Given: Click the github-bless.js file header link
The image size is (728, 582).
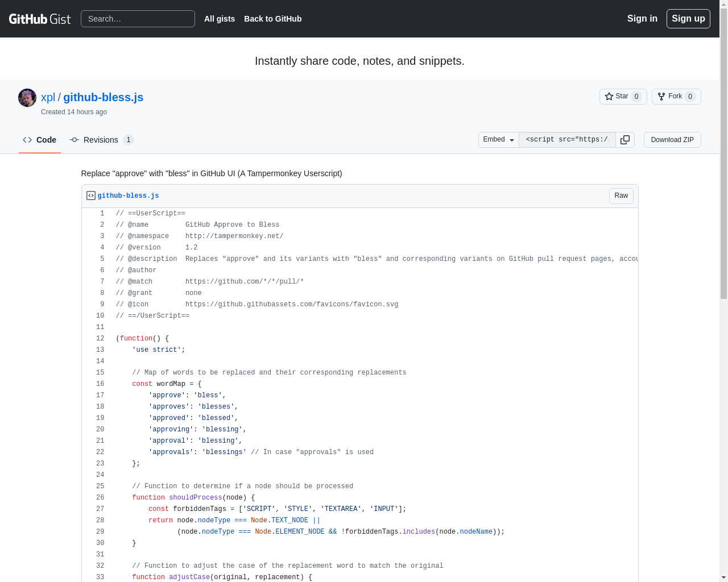Looking at the screenshot, I should tap(128, 196).
